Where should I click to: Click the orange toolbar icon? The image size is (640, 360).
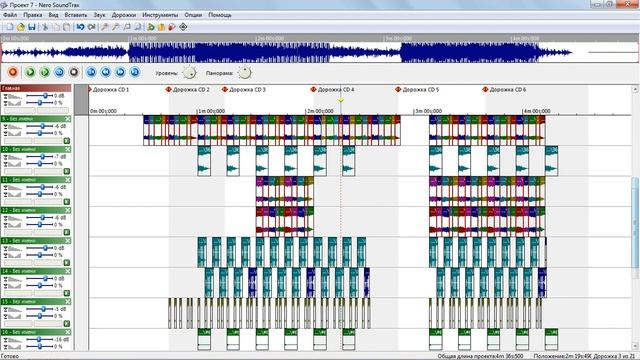point(161,27)
